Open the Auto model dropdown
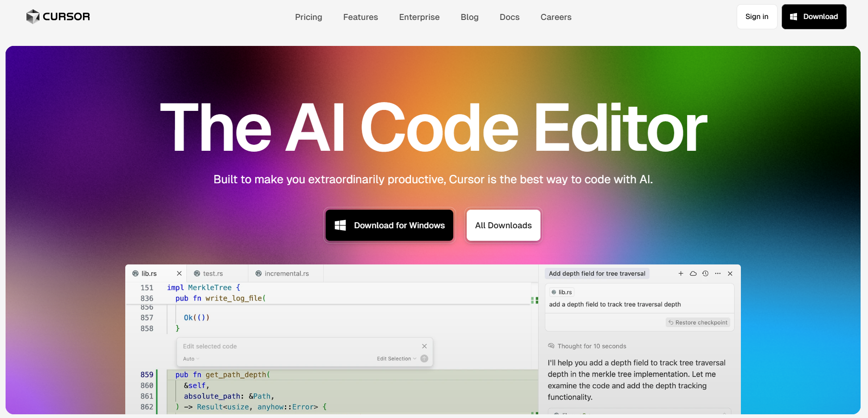Image resolution: width=868 pixels, height=418 pixels. point(191,359)
